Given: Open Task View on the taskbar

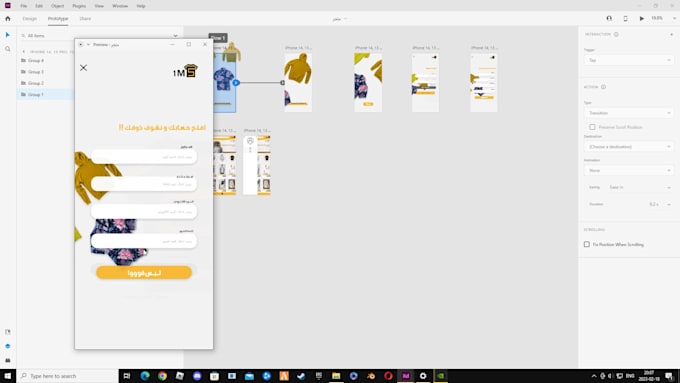Looking at the screenshot, I should (x=127, y=376).
